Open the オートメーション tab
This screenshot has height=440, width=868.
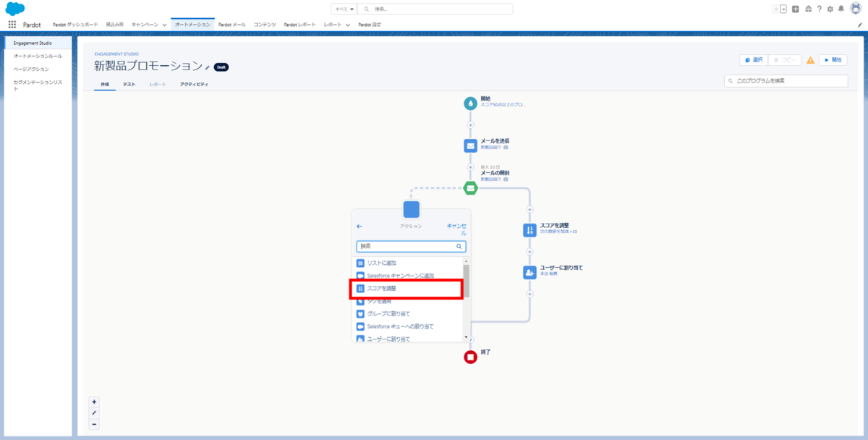[x=193, y=25]
